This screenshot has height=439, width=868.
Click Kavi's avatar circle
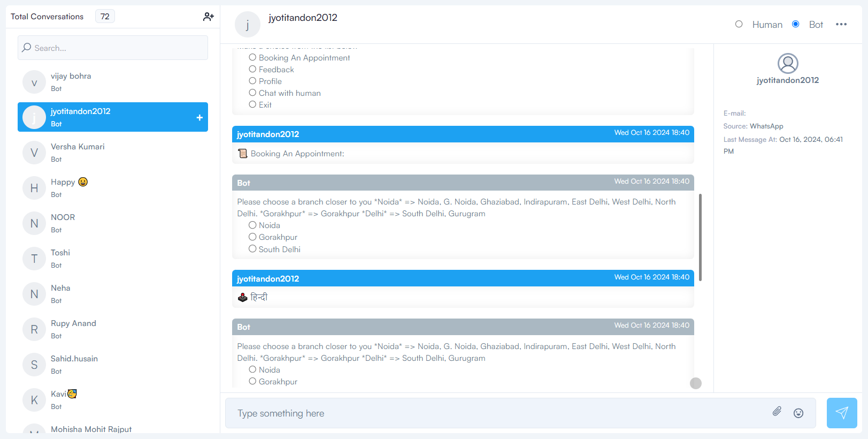click(x=34, y=400)
